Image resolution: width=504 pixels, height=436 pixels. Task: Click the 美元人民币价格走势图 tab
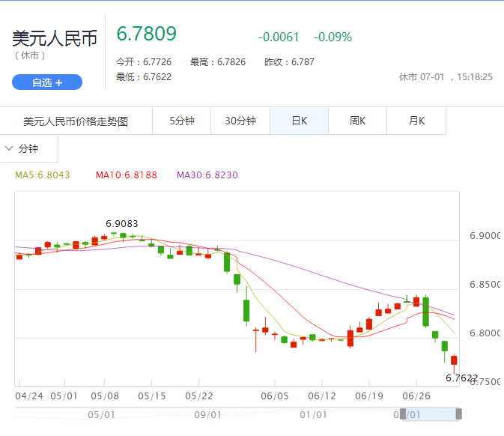tap(76, 121)
